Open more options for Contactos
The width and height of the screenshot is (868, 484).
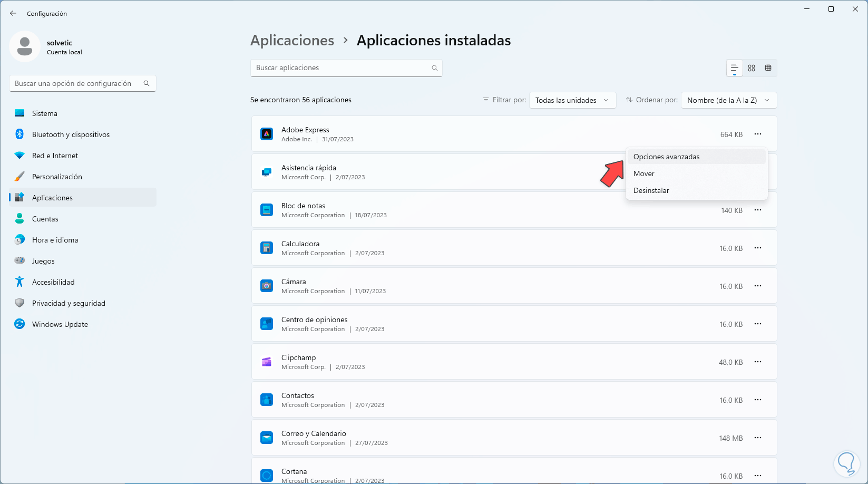tap(758, 400)
